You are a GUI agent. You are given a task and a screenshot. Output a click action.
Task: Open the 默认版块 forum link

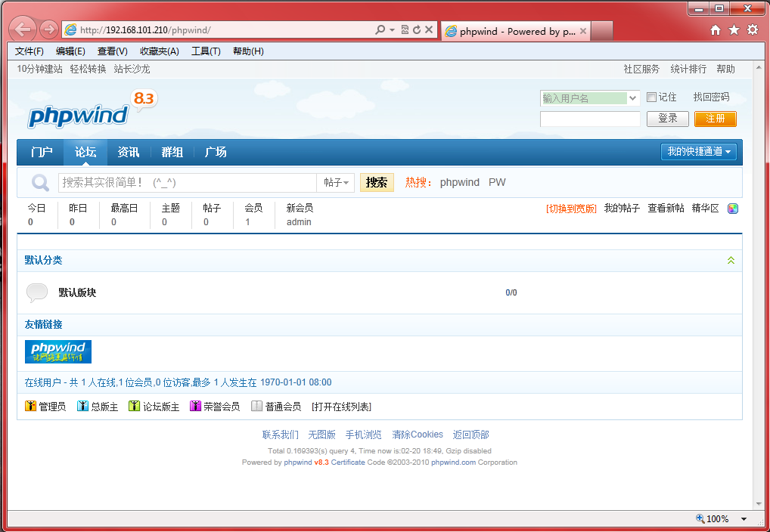pyautogui.click(x=77, y=292)
